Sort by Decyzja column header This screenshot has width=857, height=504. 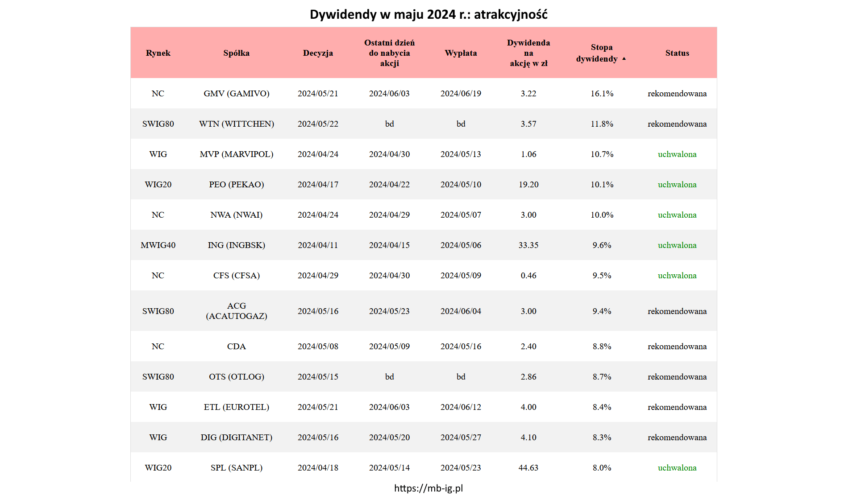click(x=318, y=53)
